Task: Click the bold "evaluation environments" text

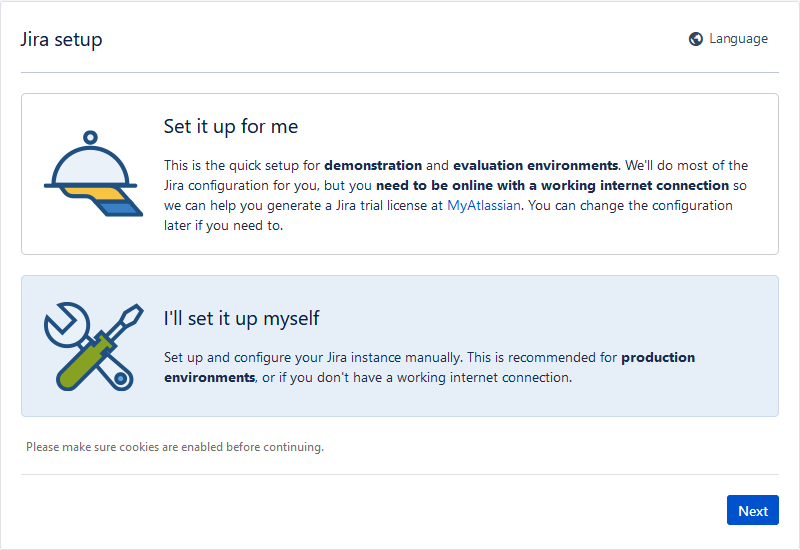Action: 535,166
